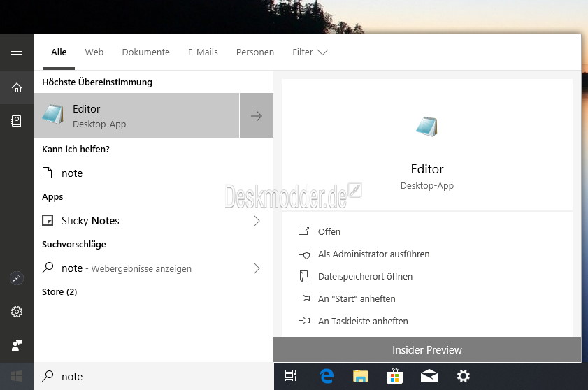Select Dateispeicherort öffnen
The image size is (588, 390).
click(x=365, y=276)
